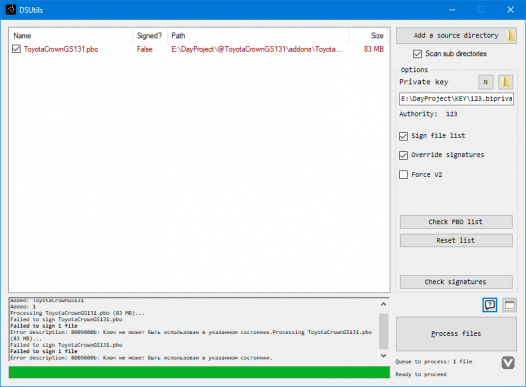Screen dimensions: 526x387
Task: Click the N new private key button
Action: click(485, 82)
